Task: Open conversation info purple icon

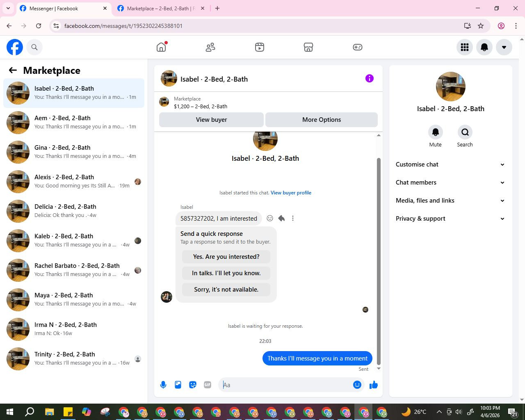Action: click(370, 78)
